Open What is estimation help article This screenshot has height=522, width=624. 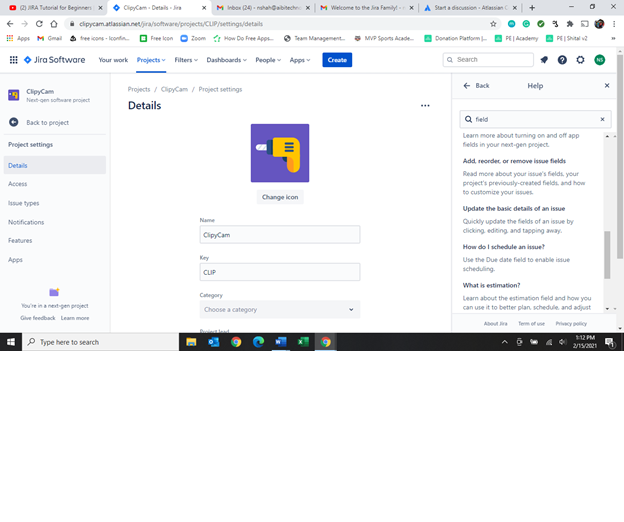[x=491, y=285]
